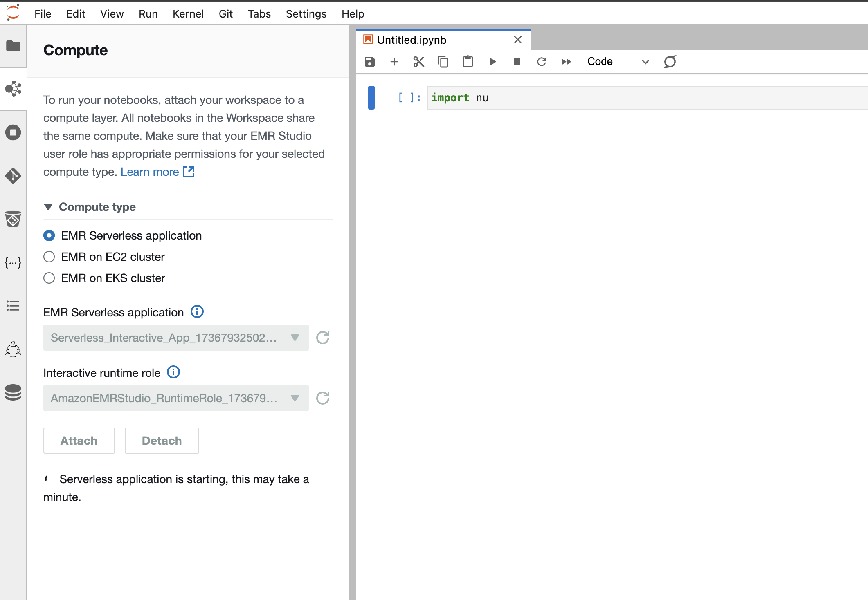Open the Serverless_Interactive_App dropdown
Viewport: 868px width, 600px height.
[176, 338]
